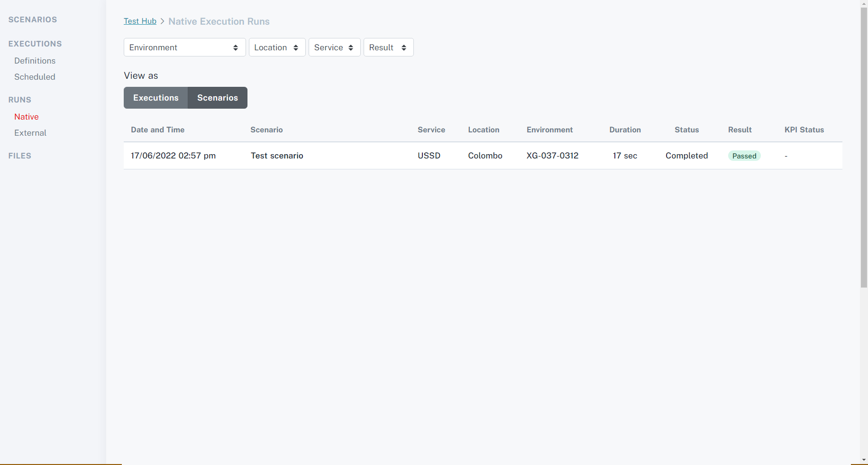Open the Test scenario run row

click(277, 156)
